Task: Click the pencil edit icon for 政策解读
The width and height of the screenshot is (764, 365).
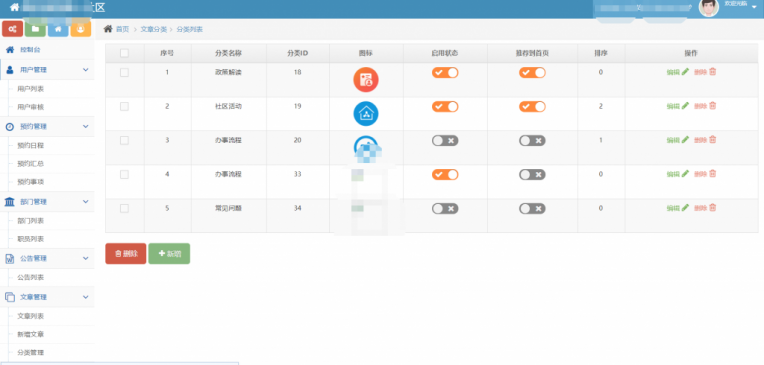Action: click(685, 72)
